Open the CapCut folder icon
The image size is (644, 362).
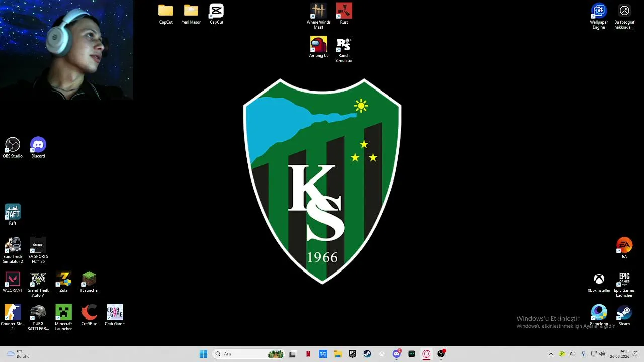pos(166,14)
